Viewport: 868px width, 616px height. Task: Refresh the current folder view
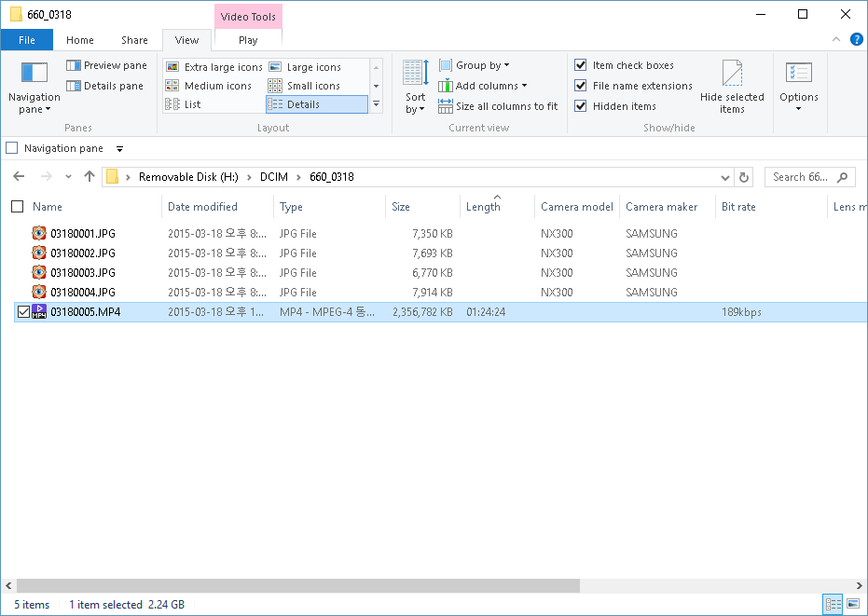pos(744,177)
